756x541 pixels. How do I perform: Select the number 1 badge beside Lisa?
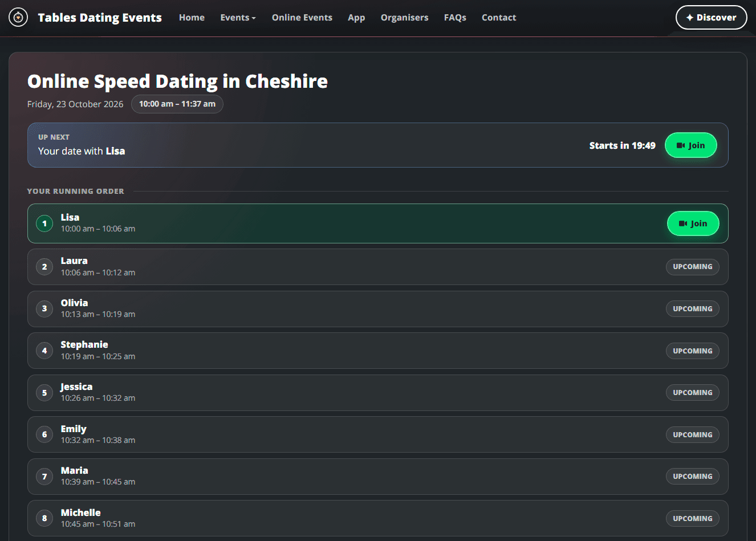click(44, 223)
